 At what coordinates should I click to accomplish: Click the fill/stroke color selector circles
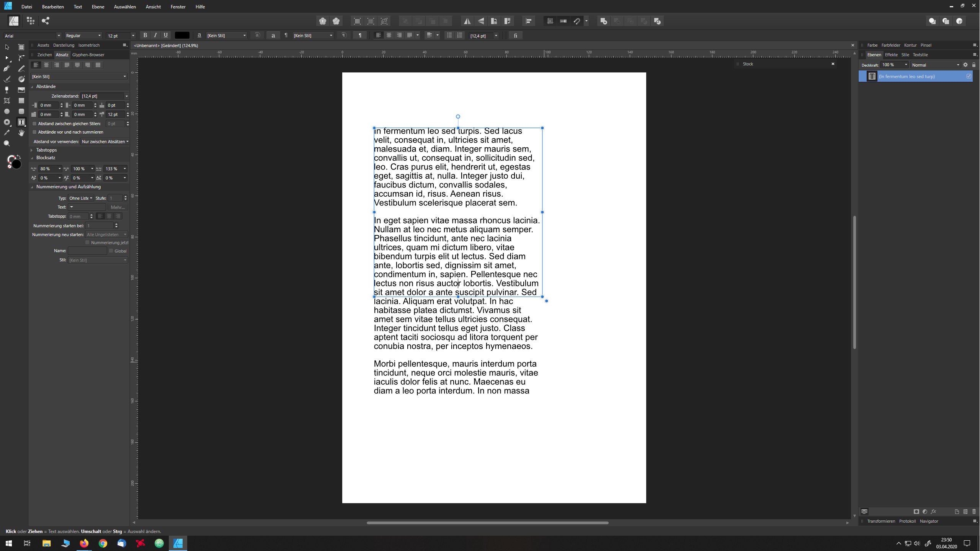click(14, 162)
